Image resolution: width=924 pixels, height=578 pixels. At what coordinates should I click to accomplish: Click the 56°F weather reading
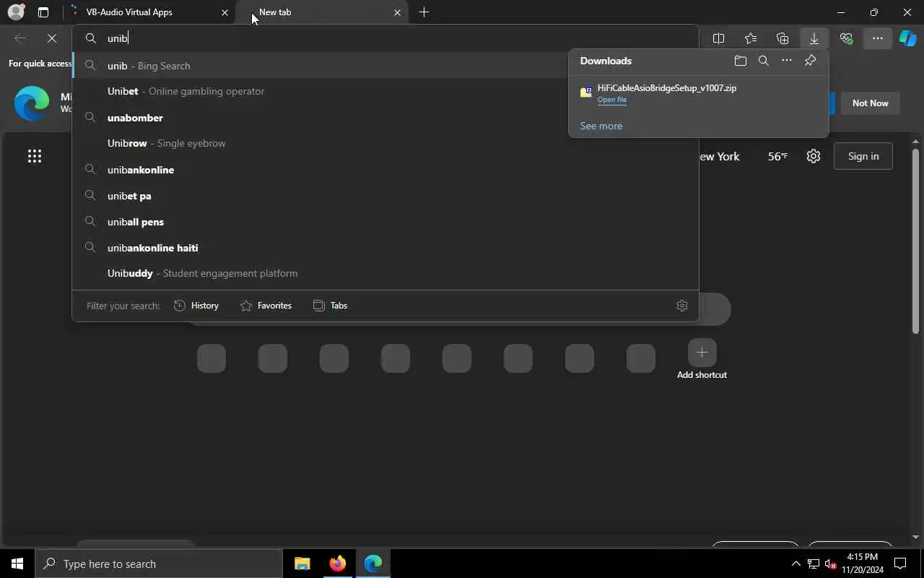777,156
